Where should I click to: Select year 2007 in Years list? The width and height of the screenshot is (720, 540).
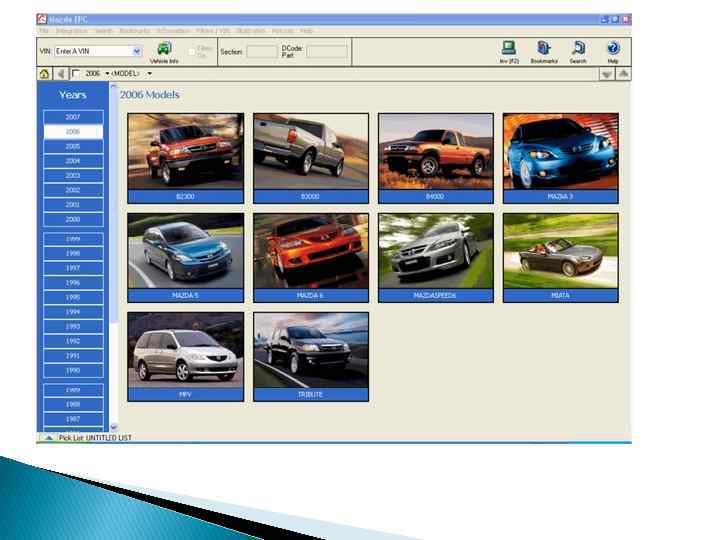(73, 117)
